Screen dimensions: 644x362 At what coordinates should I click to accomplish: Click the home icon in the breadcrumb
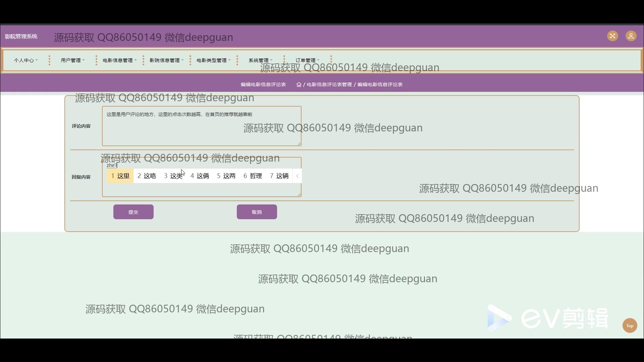point(299,84)
